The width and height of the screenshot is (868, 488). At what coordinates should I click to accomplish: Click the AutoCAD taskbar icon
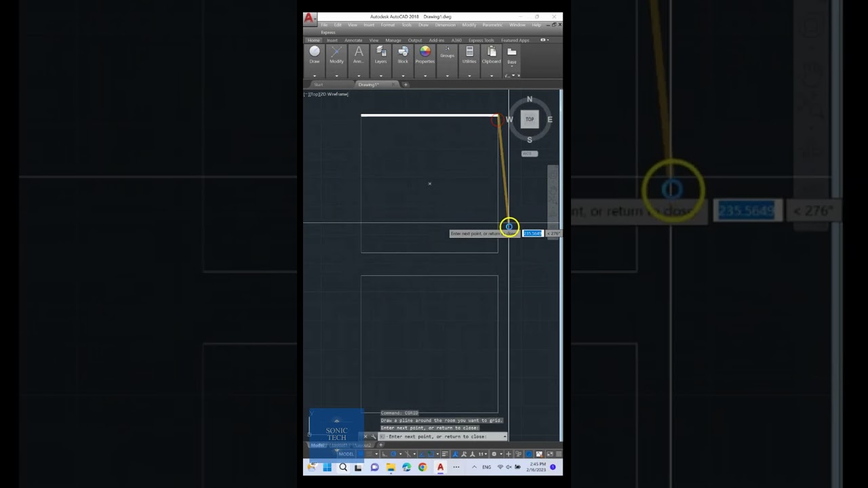pos(440,467)
